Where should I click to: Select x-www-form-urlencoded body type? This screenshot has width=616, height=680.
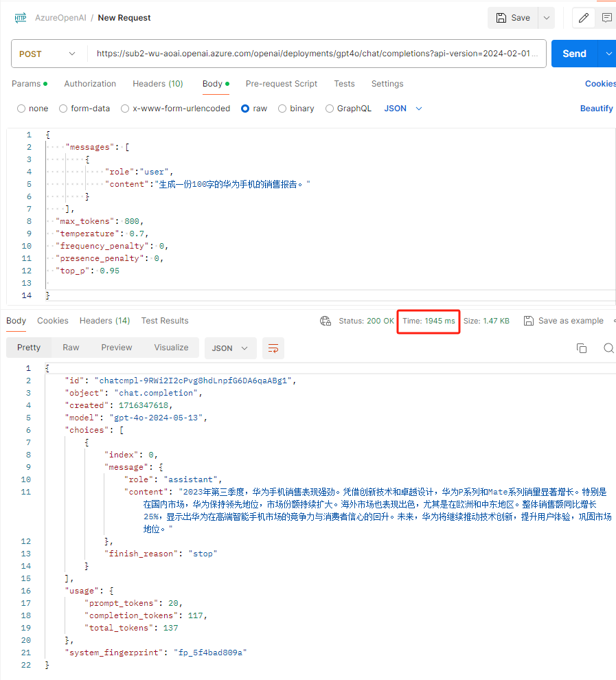[x=176, y=109]
